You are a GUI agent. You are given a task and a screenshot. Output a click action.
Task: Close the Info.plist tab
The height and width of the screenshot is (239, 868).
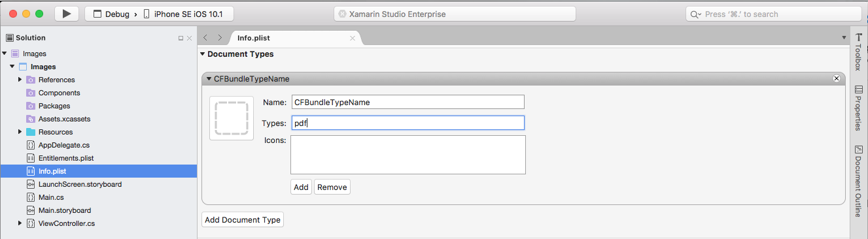pyautogui.click(x=353, y=39)
